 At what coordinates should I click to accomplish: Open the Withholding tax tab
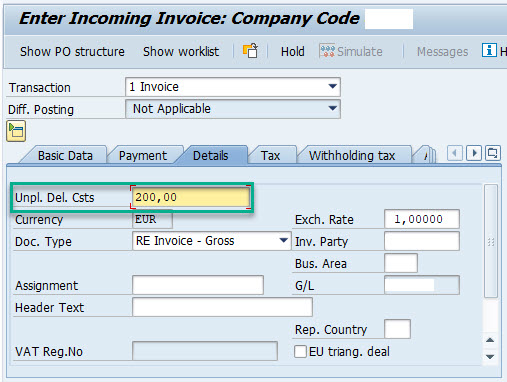click(x=352, y=156)
